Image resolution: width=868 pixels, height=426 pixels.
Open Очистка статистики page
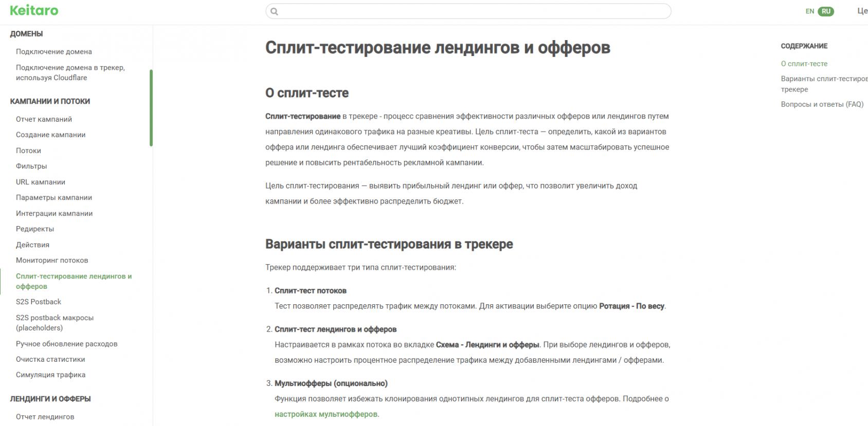(50, 359)
